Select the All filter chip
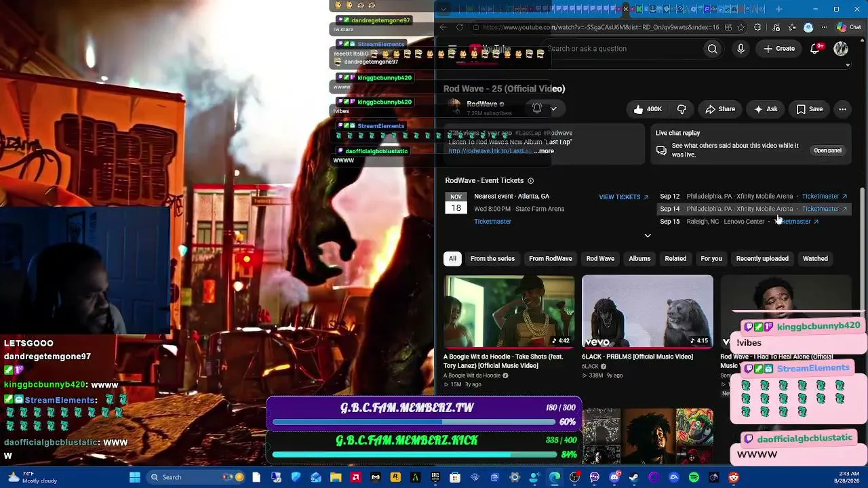This screenshot has height=488, width=868. (452, 259)
